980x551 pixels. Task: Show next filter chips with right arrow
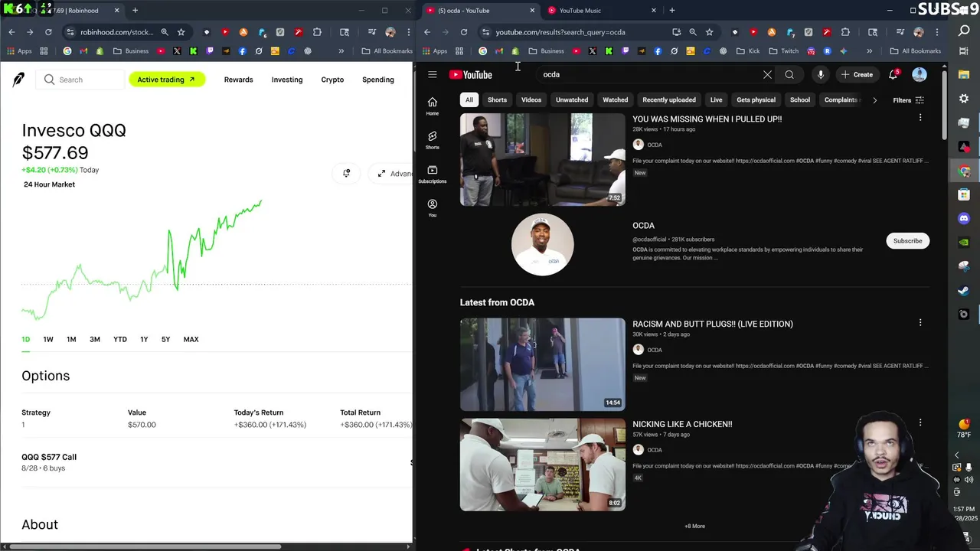click(x=874, y=100)
